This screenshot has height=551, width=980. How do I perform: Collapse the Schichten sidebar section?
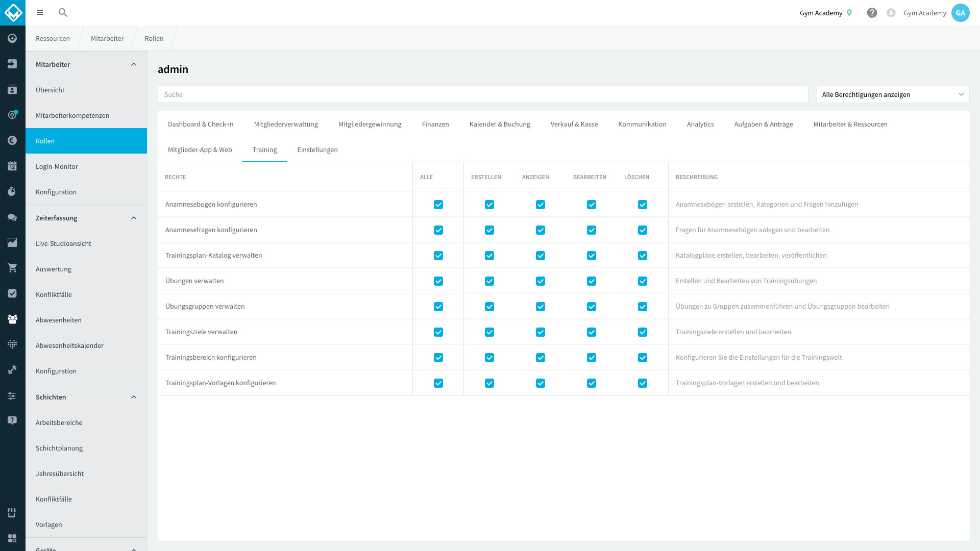pos(134,397)
